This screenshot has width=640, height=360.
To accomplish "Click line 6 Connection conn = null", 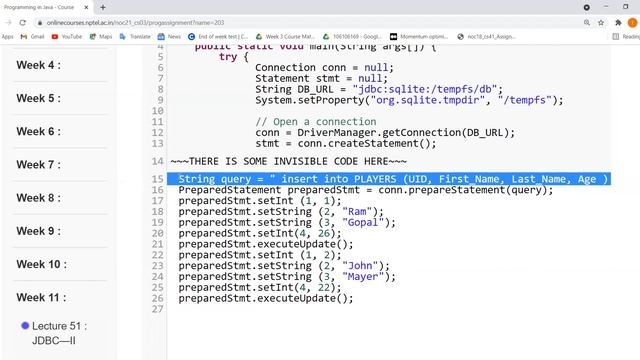I will pos(324,68).
